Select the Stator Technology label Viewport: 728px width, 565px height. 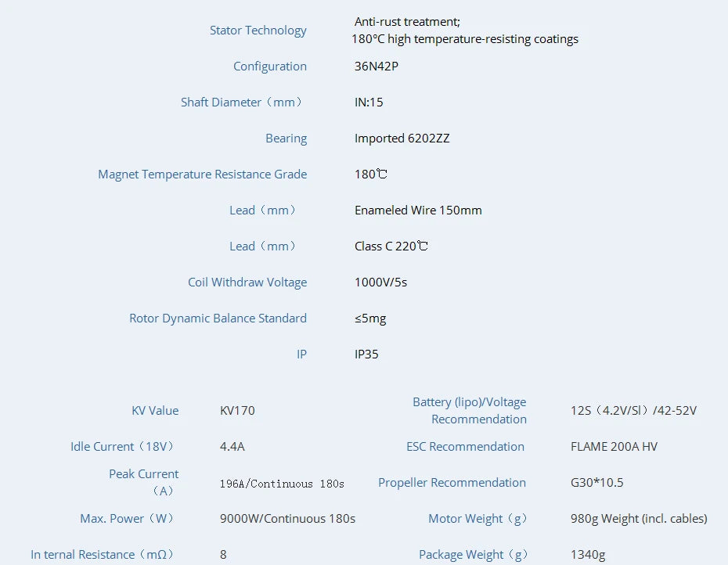click(258, 30)
